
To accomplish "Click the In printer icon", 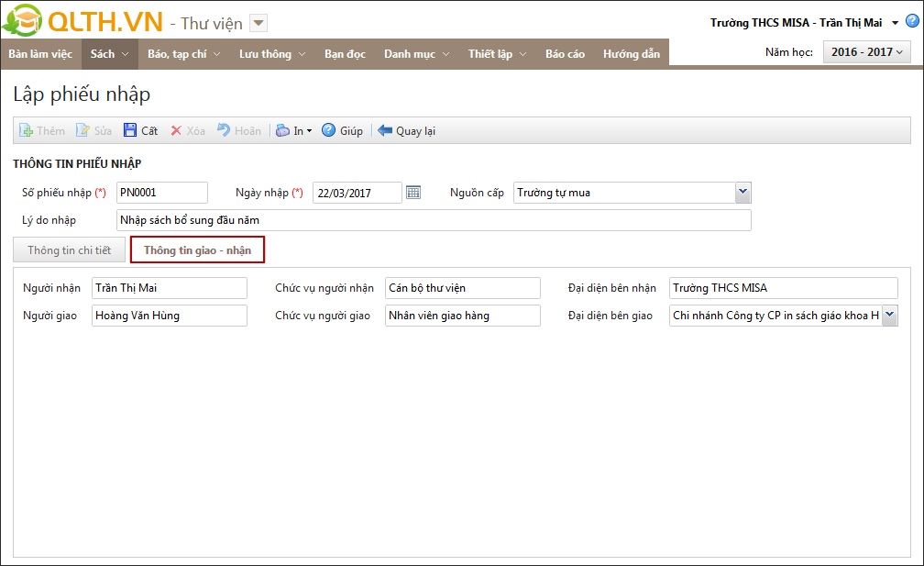I will (283, 131).
